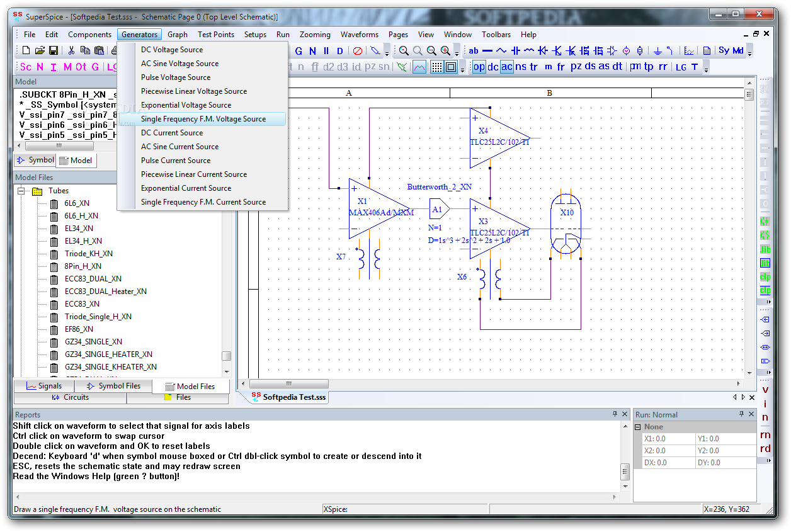The width and height of the screenshot is (791, 532).
Task: Toggle the 'ac' analysis button
Action: (507, 67)
